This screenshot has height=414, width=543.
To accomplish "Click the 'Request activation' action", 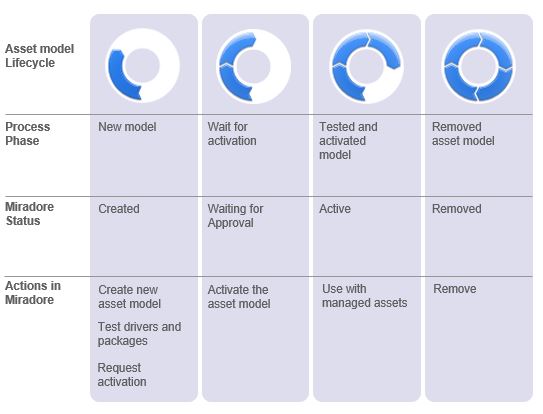I will (x=122, y=375).
